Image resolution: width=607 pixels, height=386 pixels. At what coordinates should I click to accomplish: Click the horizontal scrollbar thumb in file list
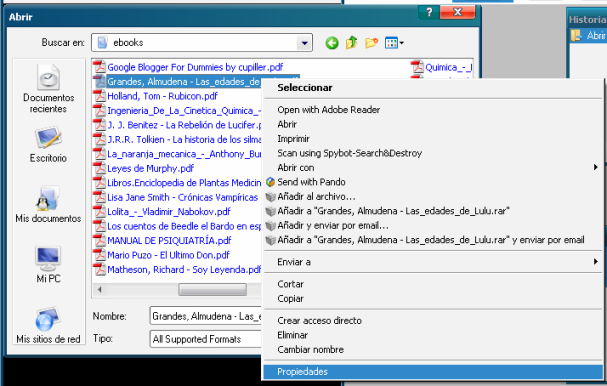click(x=212, y=289)
